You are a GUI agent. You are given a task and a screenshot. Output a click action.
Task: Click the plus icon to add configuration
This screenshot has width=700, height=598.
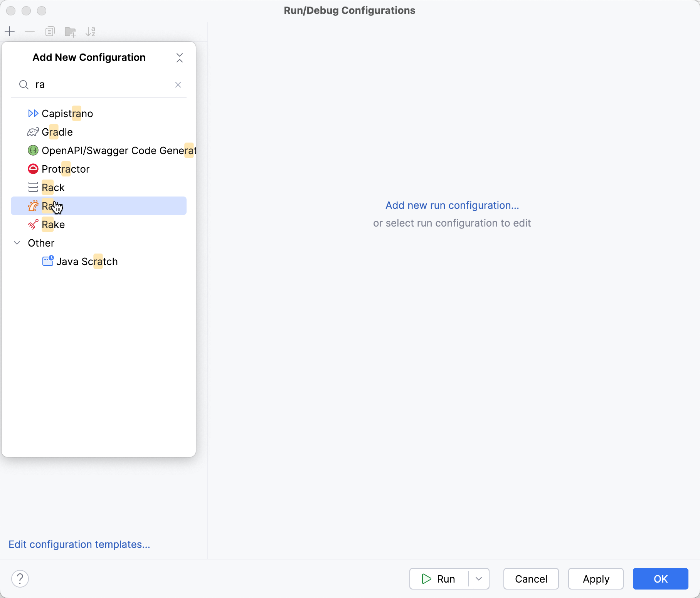(x=10, y=31)
